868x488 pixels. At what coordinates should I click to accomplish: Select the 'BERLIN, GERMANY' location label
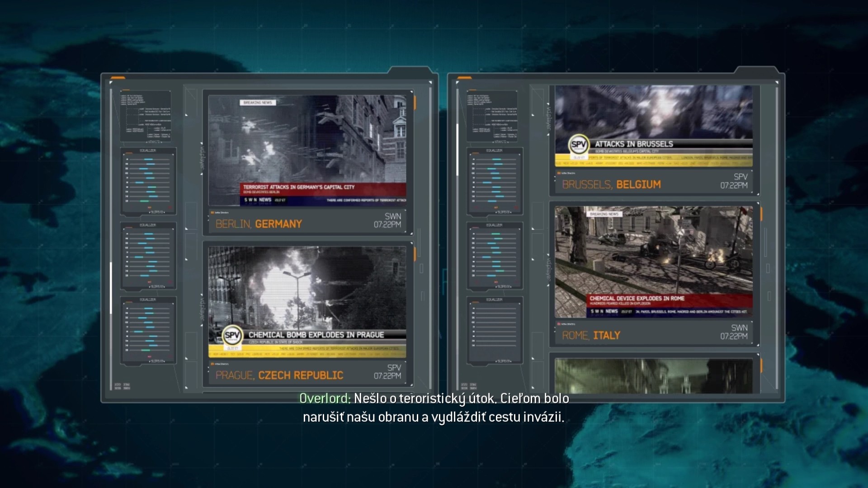point(259,224)
